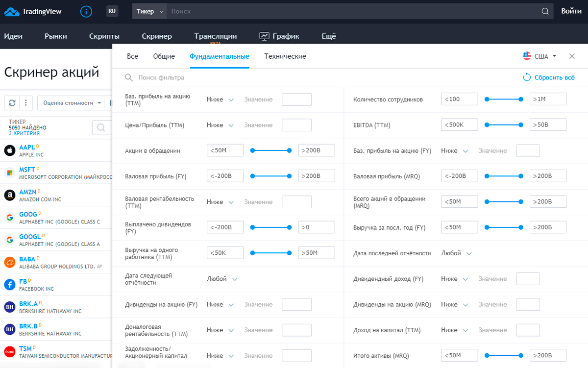
Task: Click the Apple ticker logo
Action: [x=10, y=150]
